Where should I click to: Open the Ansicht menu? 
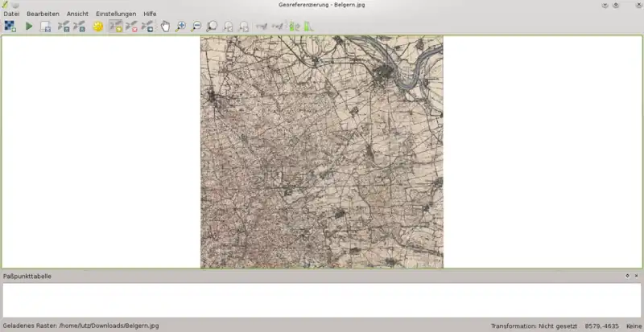click(x=77, y=14)
